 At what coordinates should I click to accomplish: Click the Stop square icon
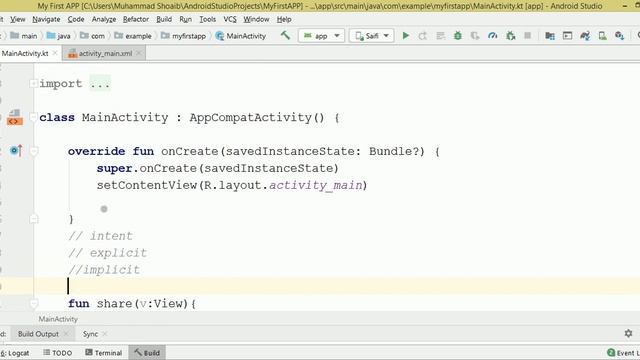527,36
